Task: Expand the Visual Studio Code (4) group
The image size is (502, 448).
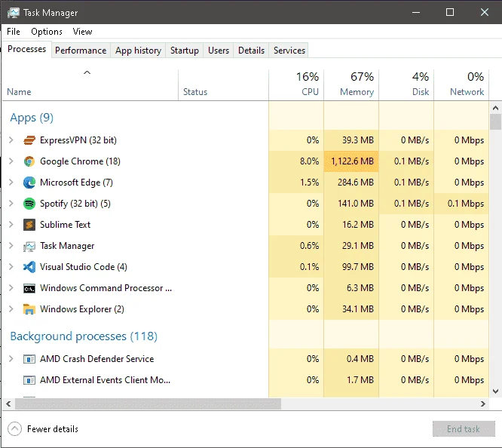Action: (x=11, y=267)
